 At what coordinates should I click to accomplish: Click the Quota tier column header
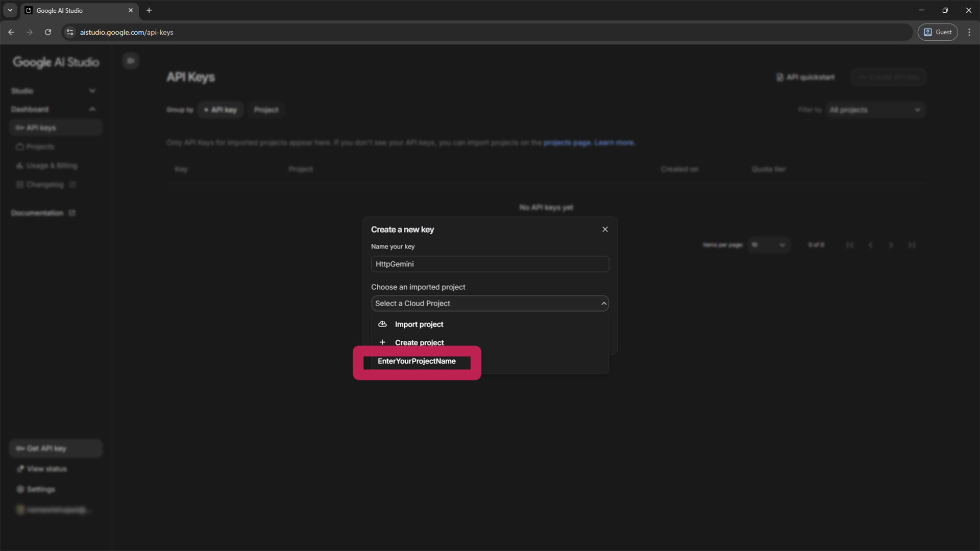coord(768,169)
